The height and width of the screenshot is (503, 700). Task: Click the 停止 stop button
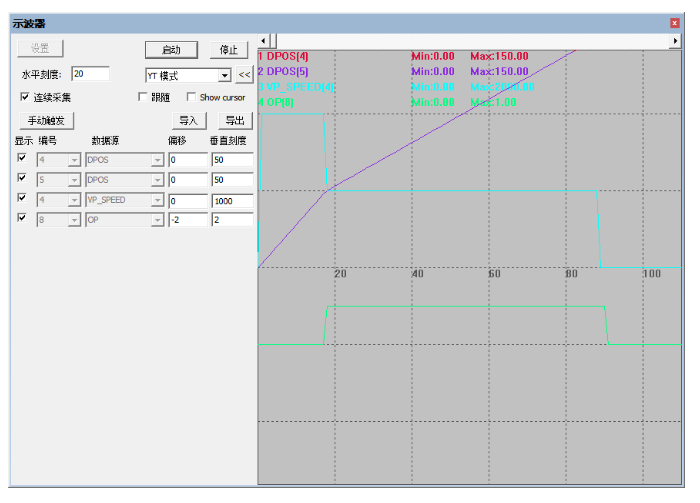tap(229, 50)
